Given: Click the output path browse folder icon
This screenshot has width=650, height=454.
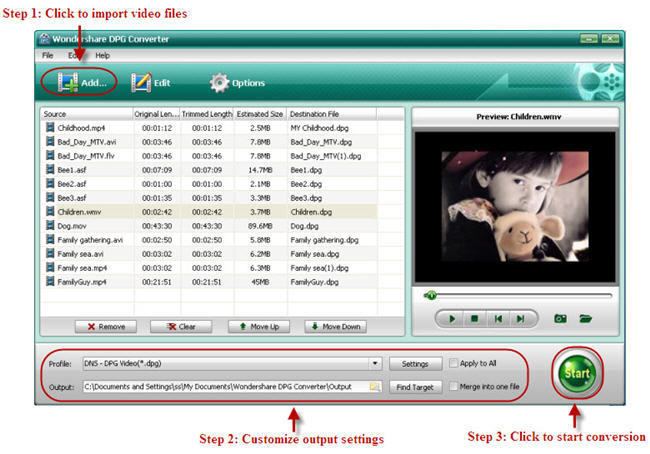Looking at the screenshot, I should click(x=375, y=386).
